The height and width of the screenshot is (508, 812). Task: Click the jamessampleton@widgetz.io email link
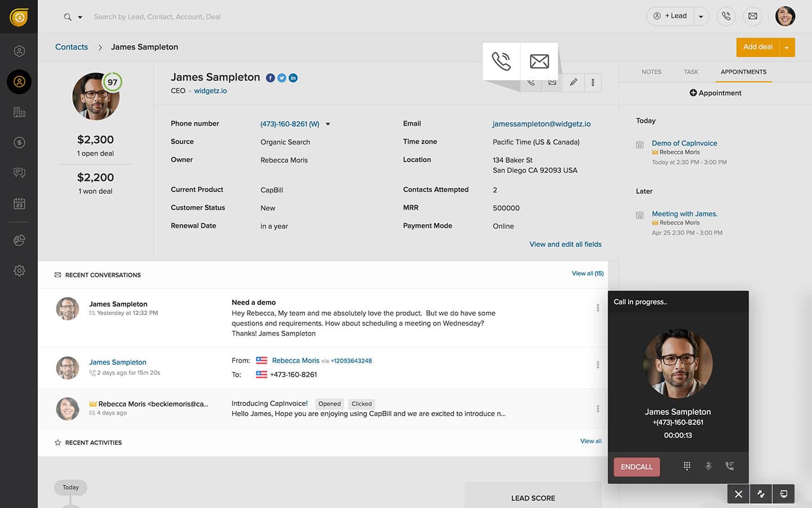541,124
